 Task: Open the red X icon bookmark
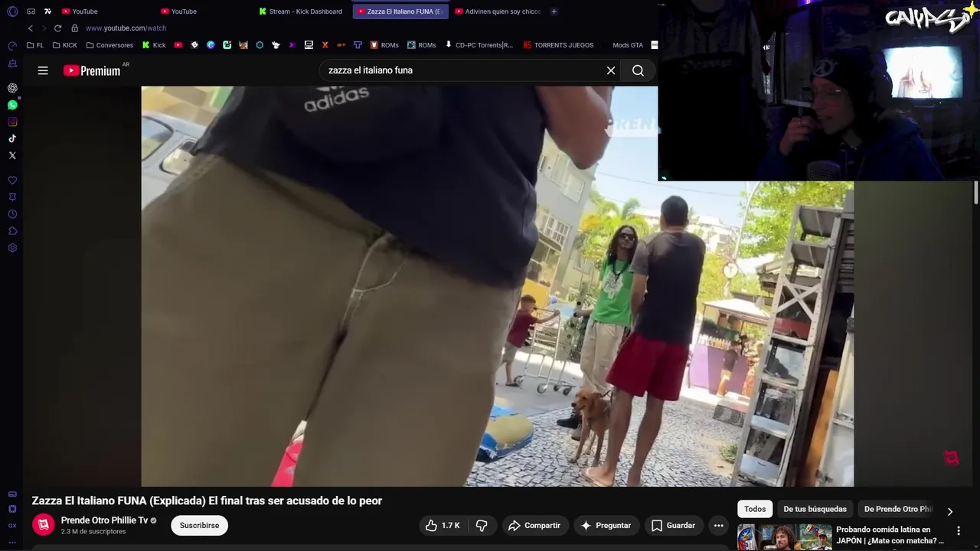click(325, 45)
